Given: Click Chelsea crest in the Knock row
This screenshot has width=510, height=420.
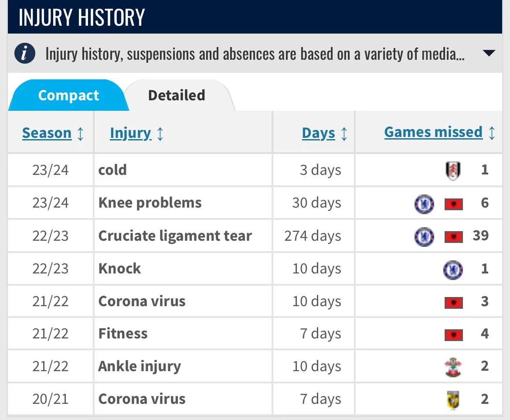Looking at the screenshot, I should [453, 269].
